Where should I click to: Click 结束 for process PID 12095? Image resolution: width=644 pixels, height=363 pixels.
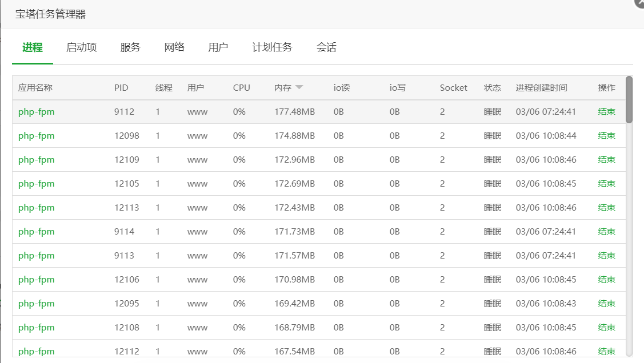click(606, 304)
